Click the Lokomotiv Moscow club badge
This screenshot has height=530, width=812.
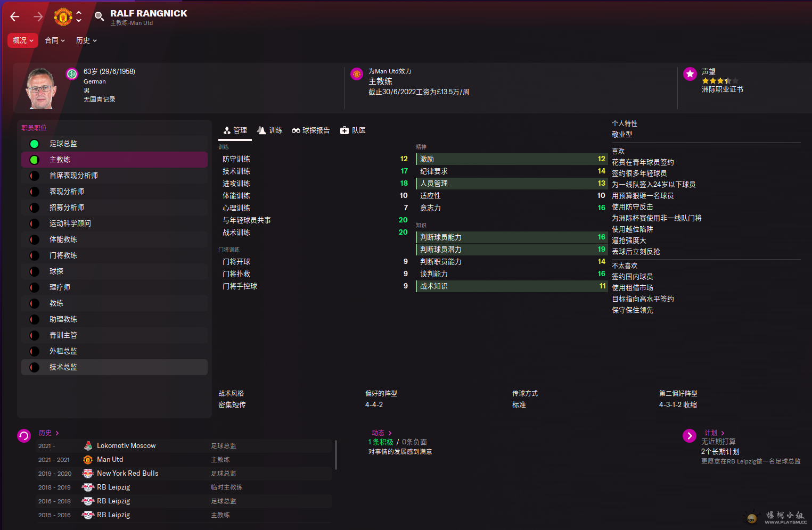pyautogui.click(x=88, y=446)
